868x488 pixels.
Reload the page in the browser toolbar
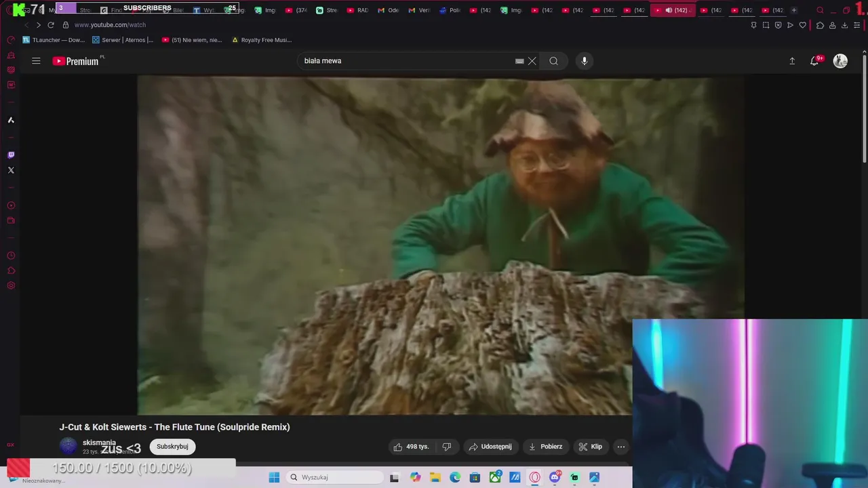click(50, 25)
